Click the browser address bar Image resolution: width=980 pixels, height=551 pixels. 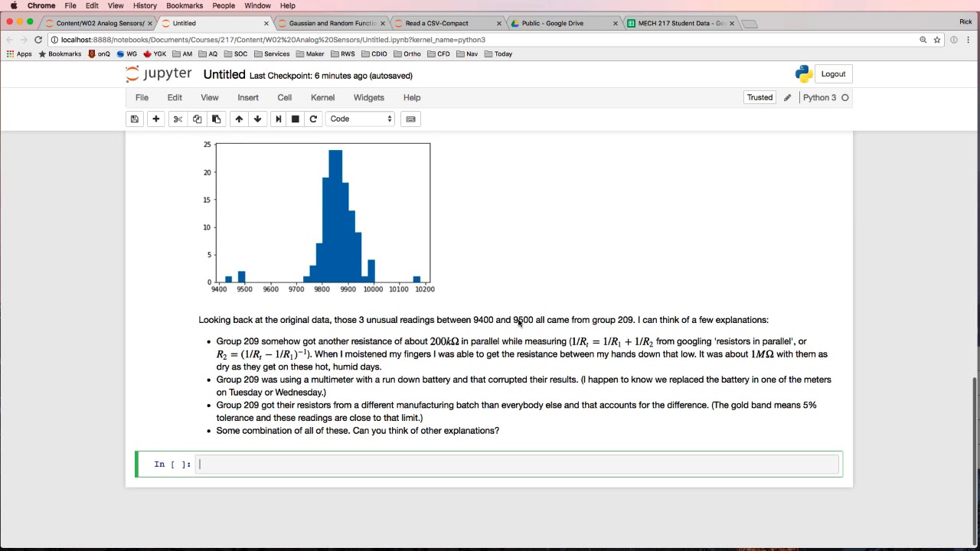(x=482, y=40)
